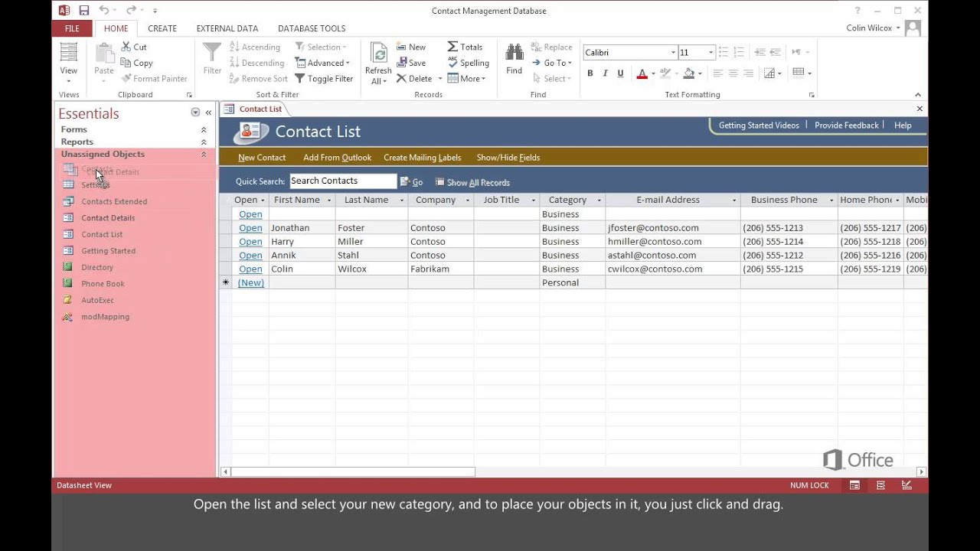Image resolution: width=980 pixels, height=551 pixels.
Task: Click the Undo arrow in quick access toolbar
Action: 104,11
